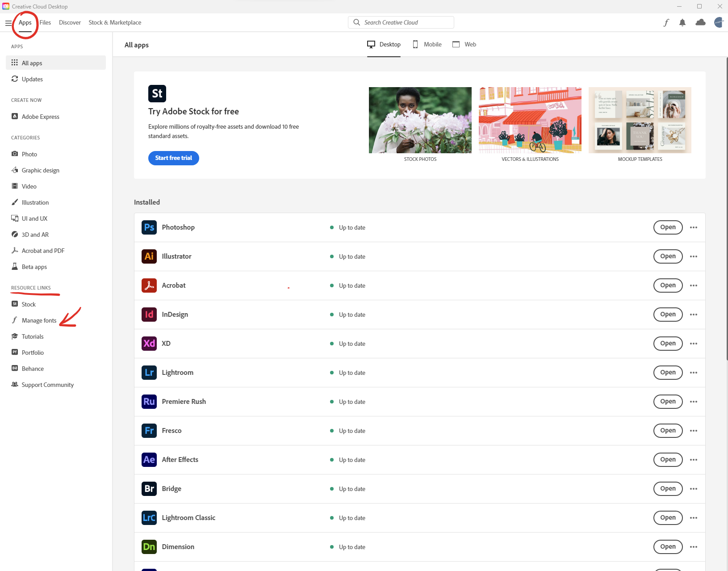This screenshot has width=728, height=571.
Task: Select the Mobile apps tab
Action: coord(427,44)
